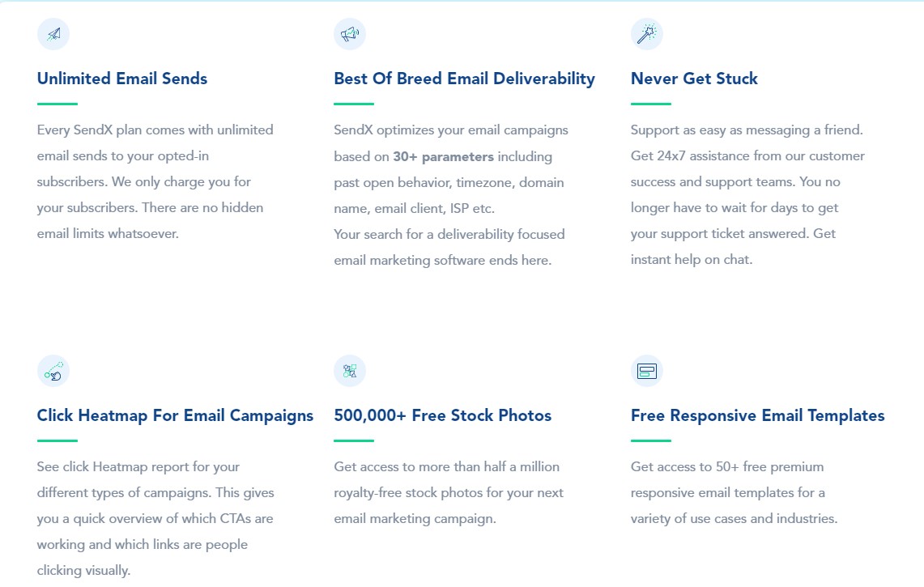
Task: Click the Heatmap report description paragraph
Action: (155, 519)
